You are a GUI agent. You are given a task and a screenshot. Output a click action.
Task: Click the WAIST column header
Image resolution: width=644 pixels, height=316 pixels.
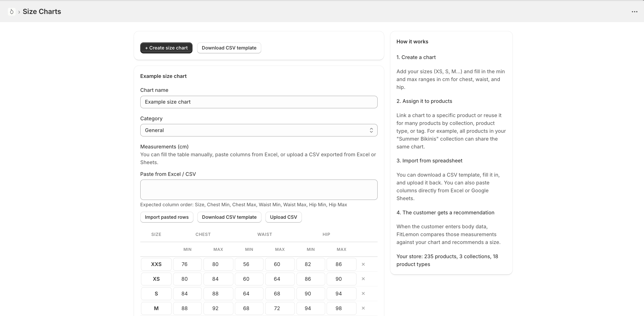pos(264,234)
